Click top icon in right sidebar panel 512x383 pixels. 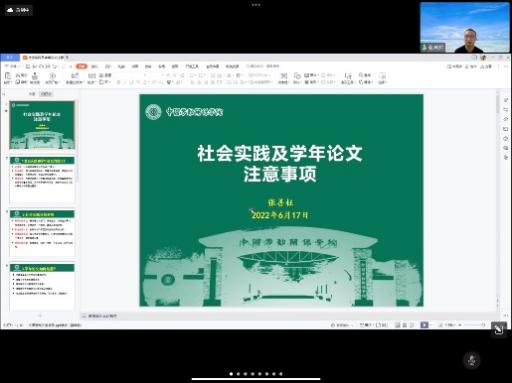click(x=506, y=100)
